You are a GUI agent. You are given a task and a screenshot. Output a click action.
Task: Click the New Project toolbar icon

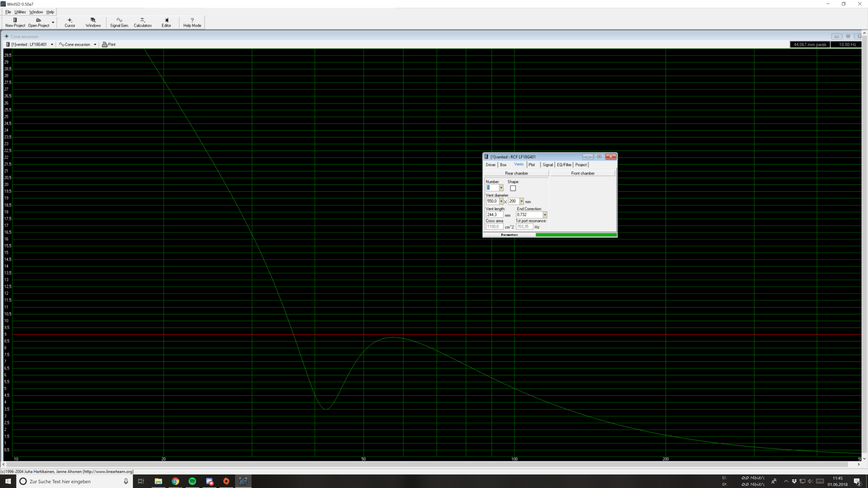coord(15,20)
